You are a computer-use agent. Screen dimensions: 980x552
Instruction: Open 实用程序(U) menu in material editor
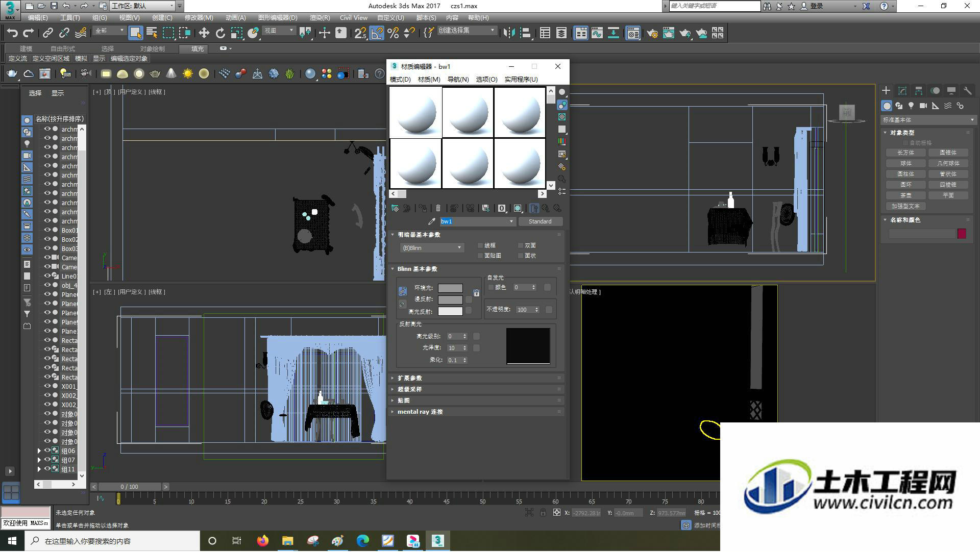click(521, 80)
